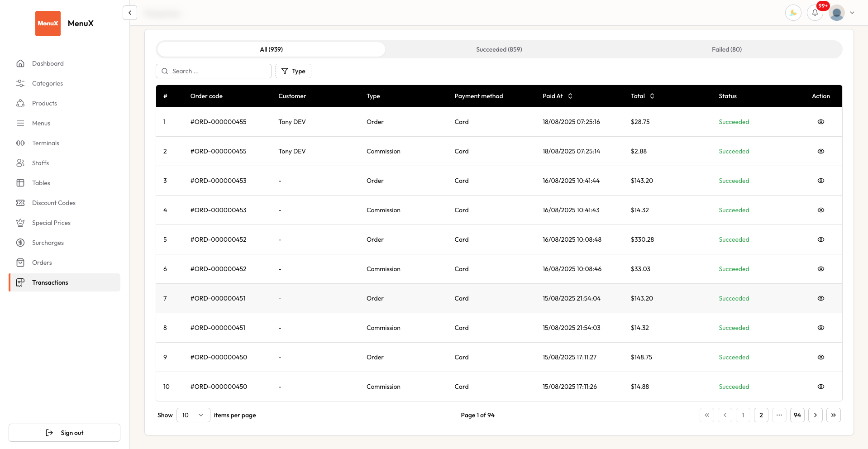This screenshot has width=868, height=449.
Task: View row 7 order ORD-000000451 details
Action: 820,298
